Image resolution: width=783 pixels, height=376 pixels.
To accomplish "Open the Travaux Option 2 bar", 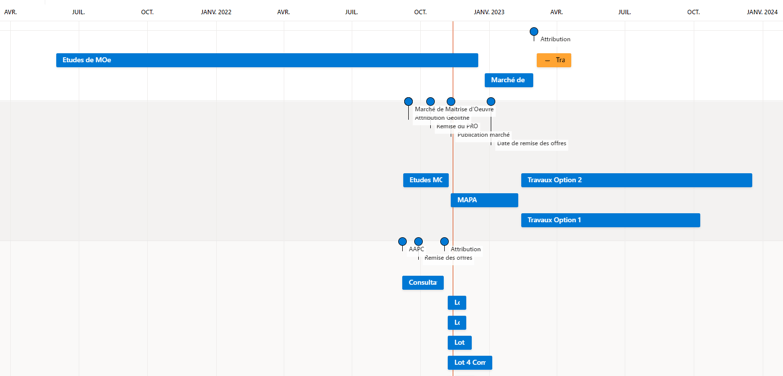I will click(637, 180).
